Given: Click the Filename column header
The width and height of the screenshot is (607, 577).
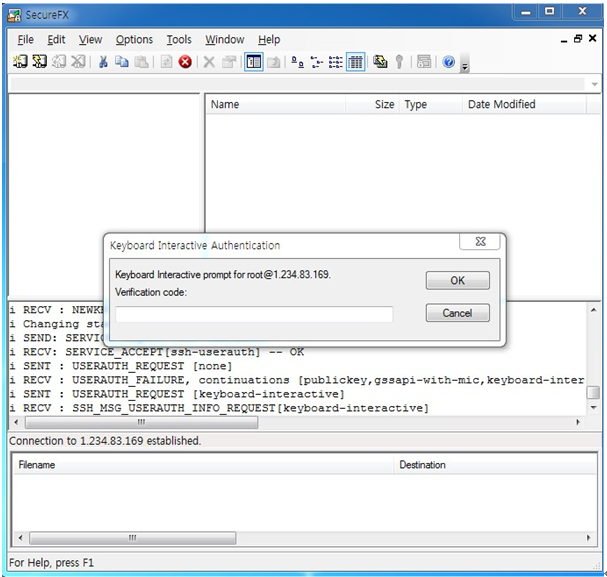Looking at the screenshot, I should click(204, 464).
